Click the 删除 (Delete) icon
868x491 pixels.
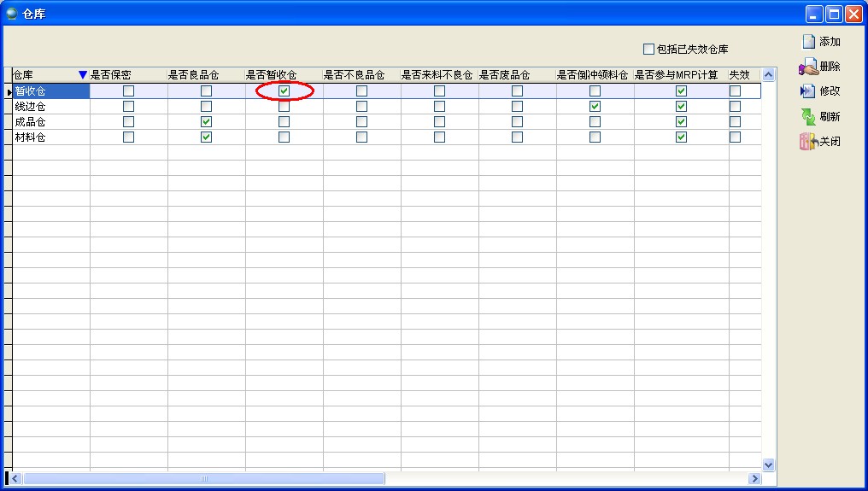[808, 67]
